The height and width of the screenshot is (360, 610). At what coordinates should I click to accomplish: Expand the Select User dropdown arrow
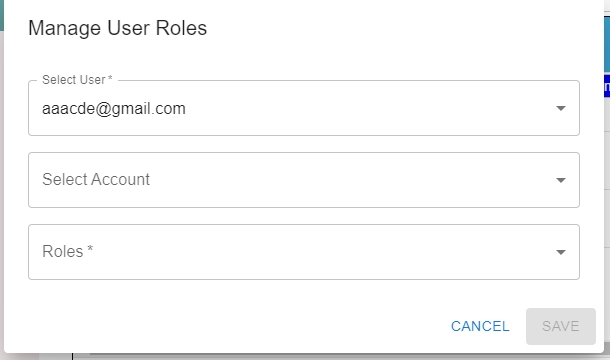(x=561, y=108)
